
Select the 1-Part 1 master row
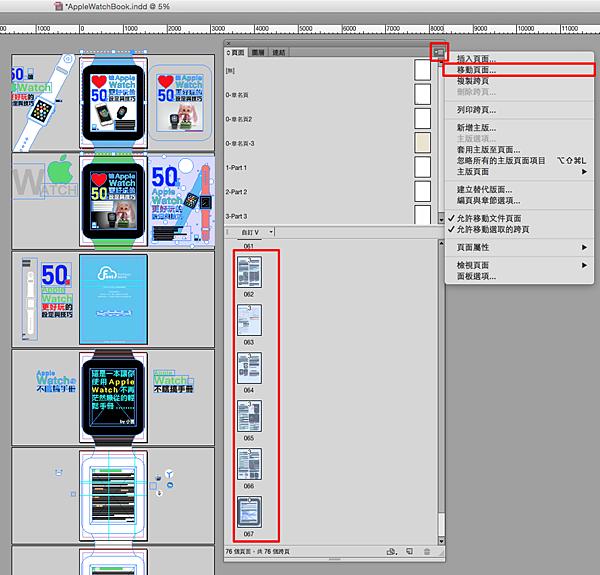(x=331, y=168)
